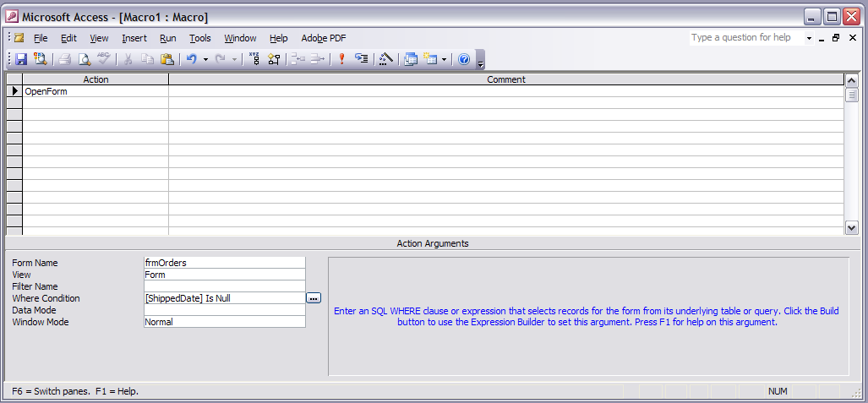Open Microsoft Access Help question-mark icon

click(x=464, y=59)
